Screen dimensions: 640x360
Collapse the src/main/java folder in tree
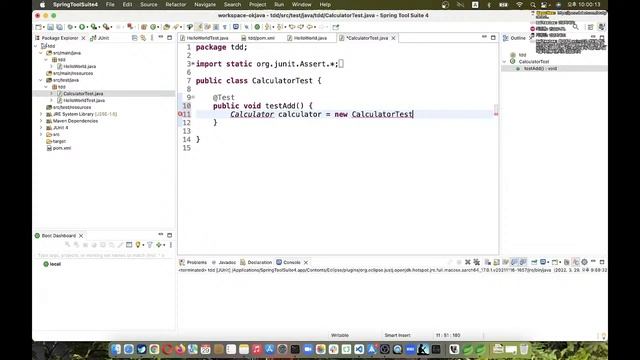click(x=41, y=53)
